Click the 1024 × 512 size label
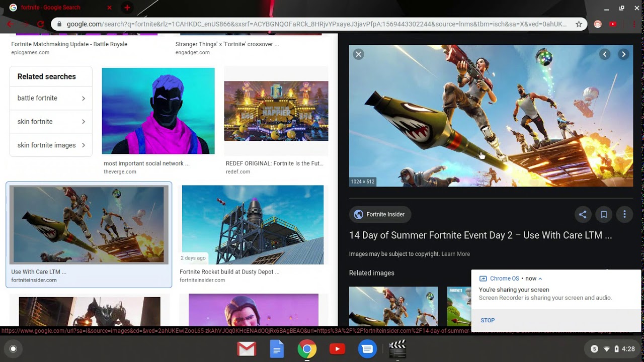 coord(363,182)
